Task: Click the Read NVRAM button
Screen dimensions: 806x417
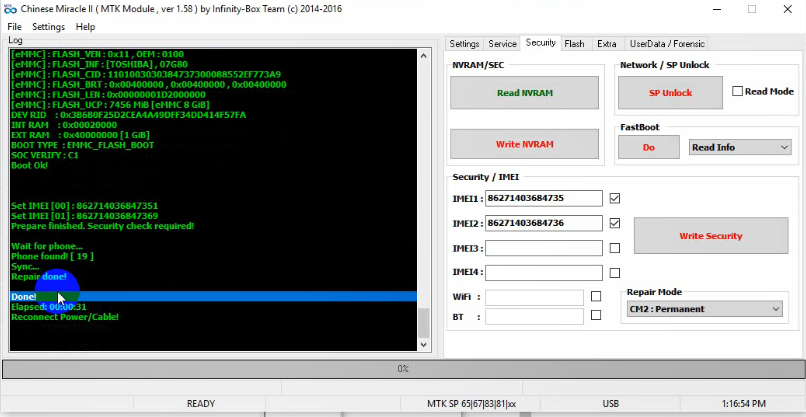Action: click(x=524, y=93)
